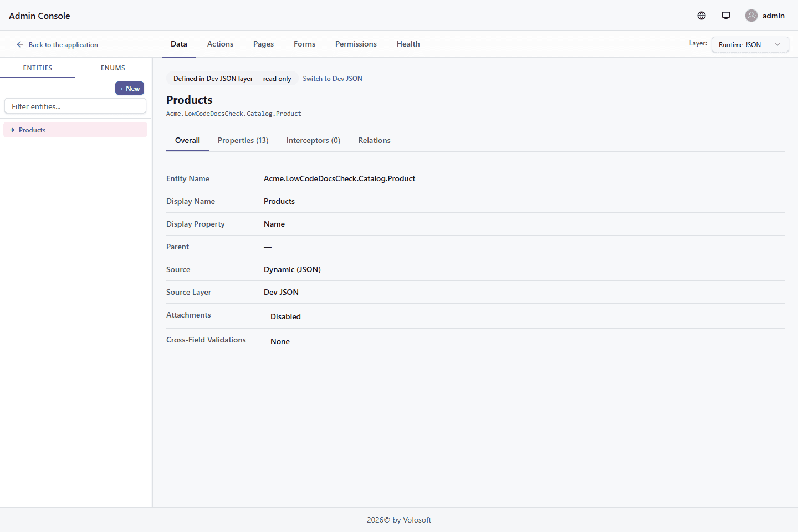This screenshot has height=532, width=798.
Task: Open the Permissions tab
Action: (356, 44)
